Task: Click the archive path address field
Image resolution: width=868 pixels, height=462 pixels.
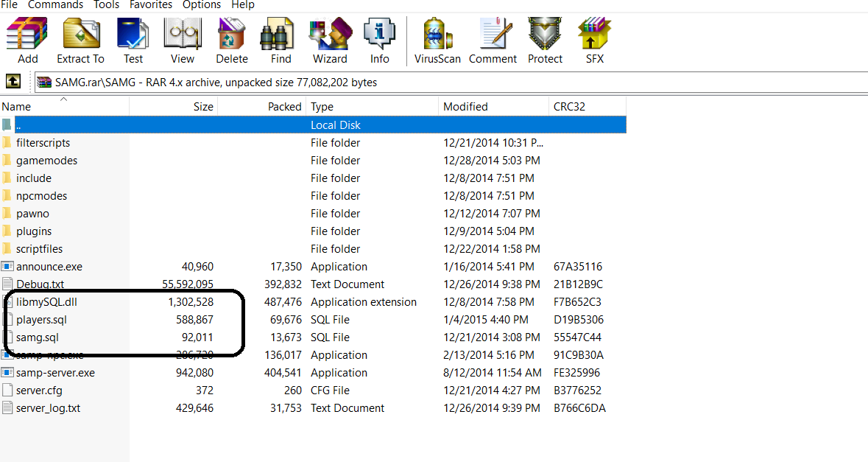Action: pyautogui.click(x=451, y=82)
